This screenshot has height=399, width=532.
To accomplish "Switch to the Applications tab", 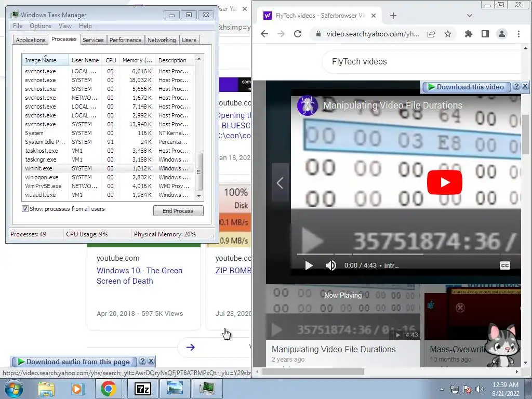I will point(31,40).
